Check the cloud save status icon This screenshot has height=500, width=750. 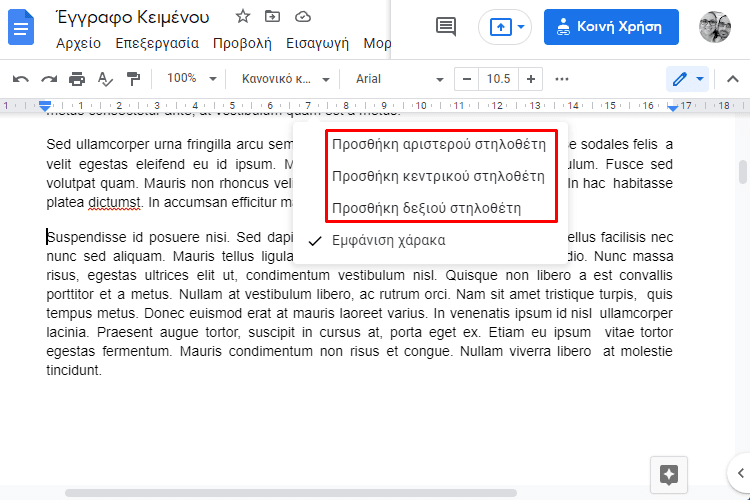click(x=303, y=17)
